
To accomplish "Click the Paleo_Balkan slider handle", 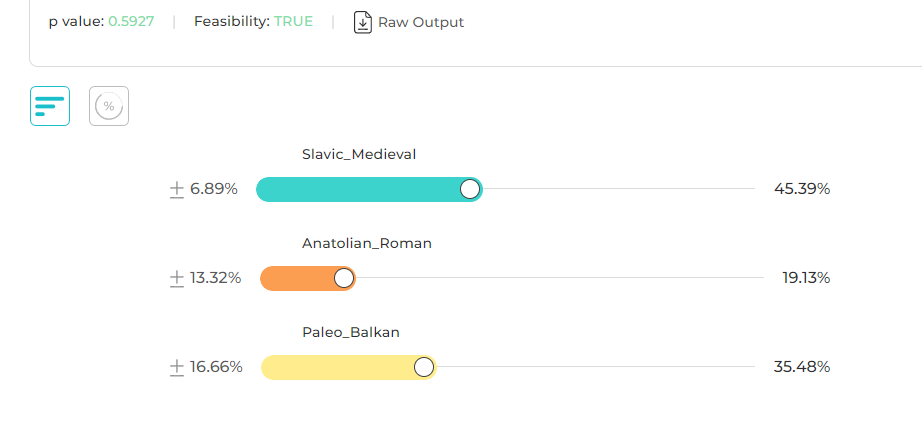I will click(424, 367).
